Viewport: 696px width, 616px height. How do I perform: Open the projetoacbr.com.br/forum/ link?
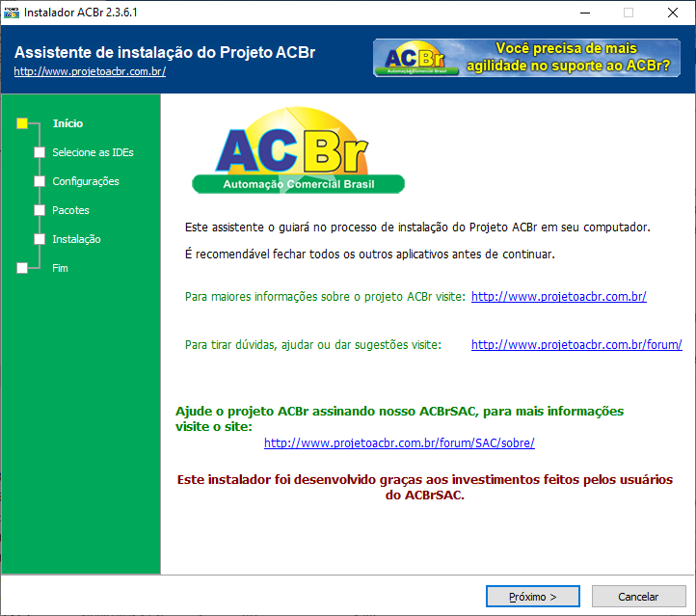point(576,345)
